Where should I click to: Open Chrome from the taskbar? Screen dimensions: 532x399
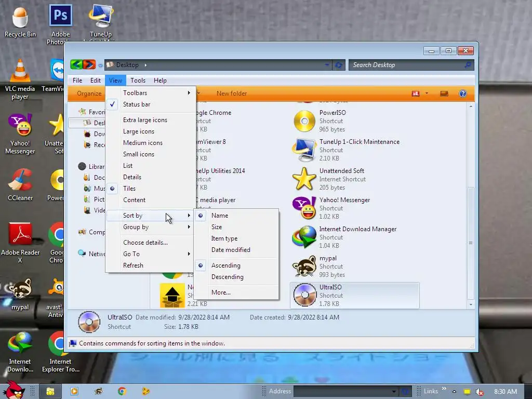(x=122, y=392)
